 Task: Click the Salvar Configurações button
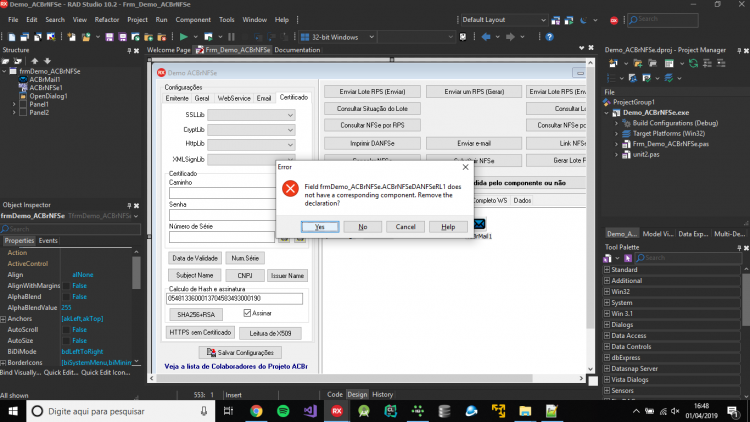(240, 353)
